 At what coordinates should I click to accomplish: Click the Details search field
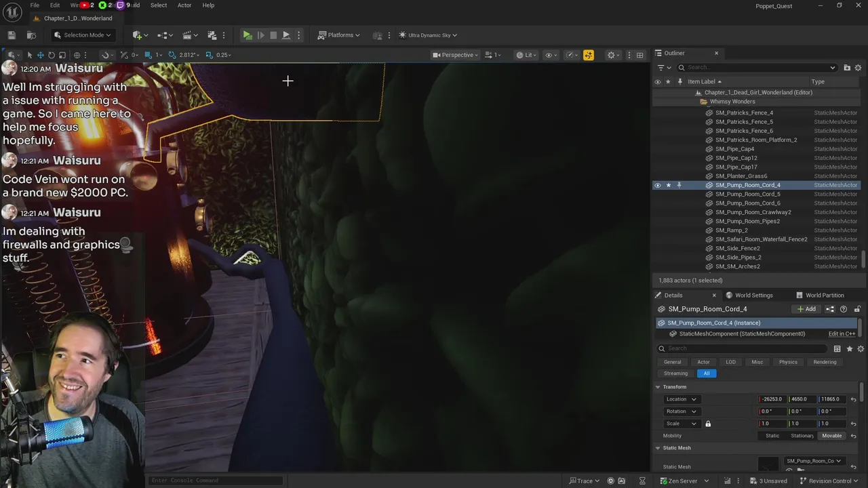click(743, 348)
